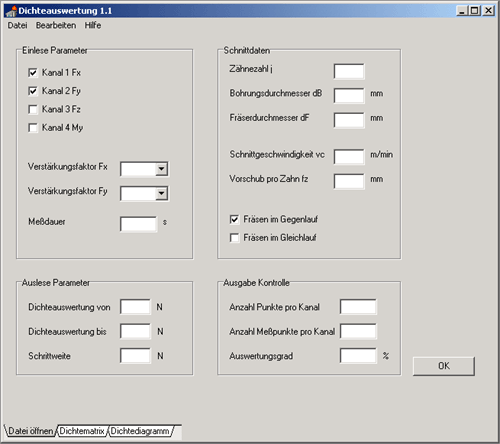The width and height of the screenshot is (500, 444).
Task: Select the Datei öffnen tab
Action: (x=31, y=431)
